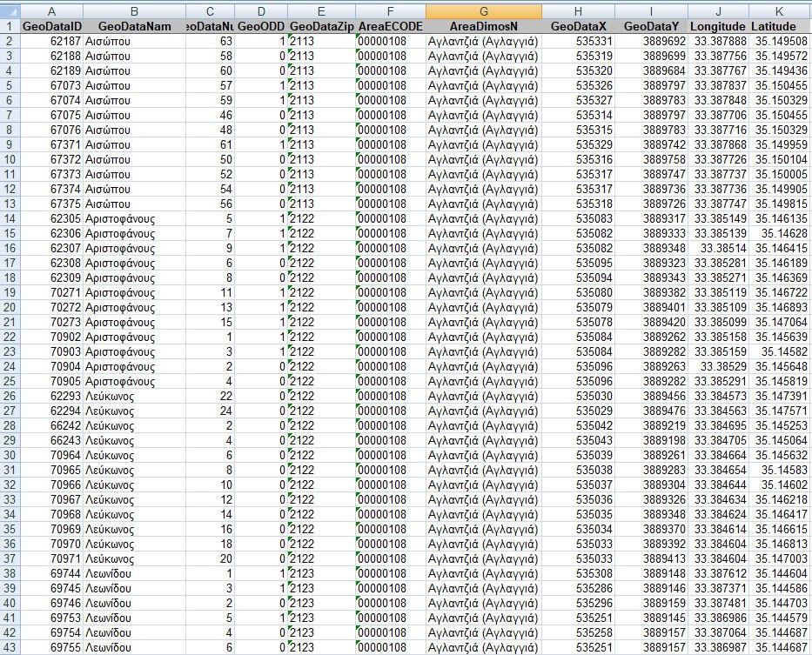812x655 pixels.
Task: Click the GeoDataY cell showing 3889692
Action: point(651,41)
